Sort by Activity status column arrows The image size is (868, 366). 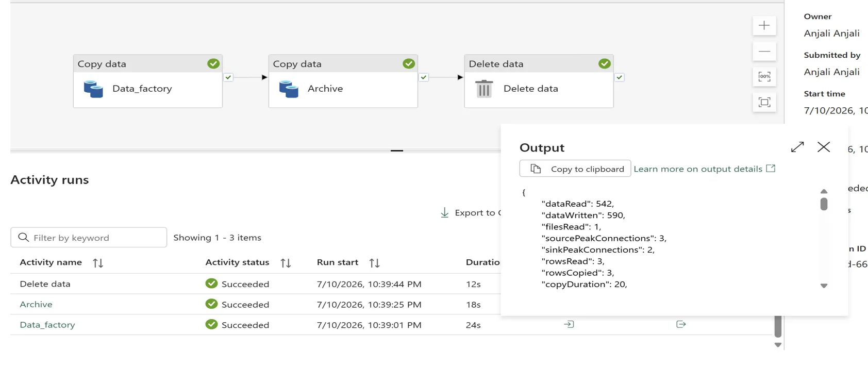(286, 263)
